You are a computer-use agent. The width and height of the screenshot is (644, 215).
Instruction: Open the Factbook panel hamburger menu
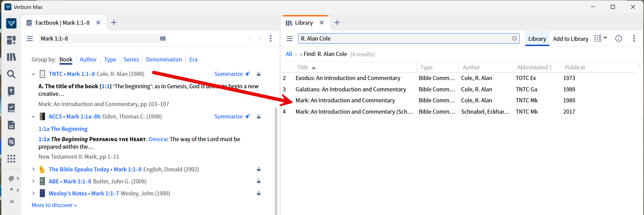(30, 38)
